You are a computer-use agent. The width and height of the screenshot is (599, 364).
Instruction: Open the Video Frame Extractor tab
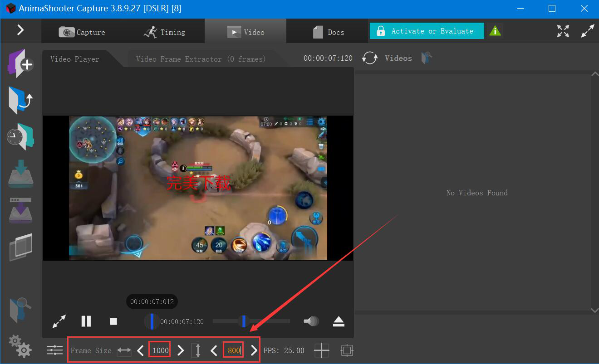(201, 59)
